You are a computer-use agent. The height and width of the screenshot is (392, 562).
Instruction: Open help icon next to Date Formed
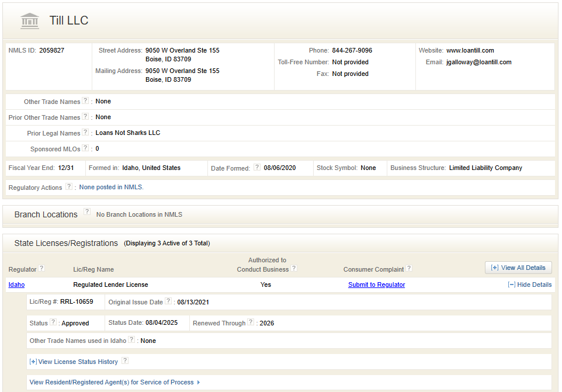(257, 167)
